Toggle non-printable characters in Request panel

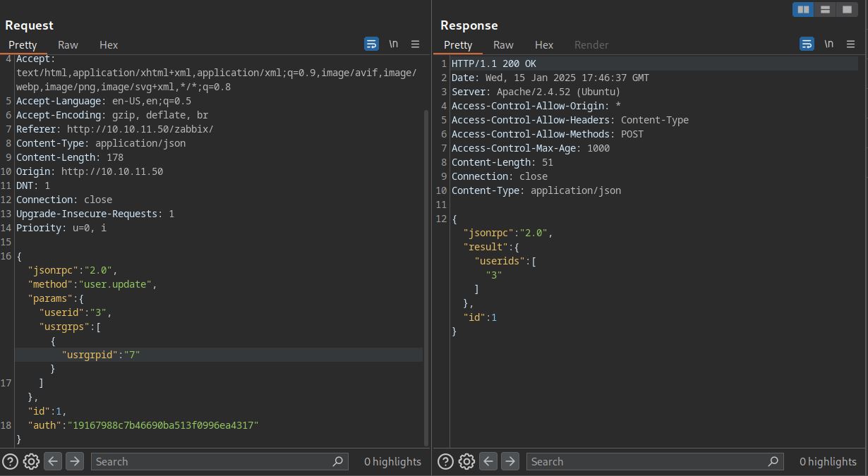(393, 44)
